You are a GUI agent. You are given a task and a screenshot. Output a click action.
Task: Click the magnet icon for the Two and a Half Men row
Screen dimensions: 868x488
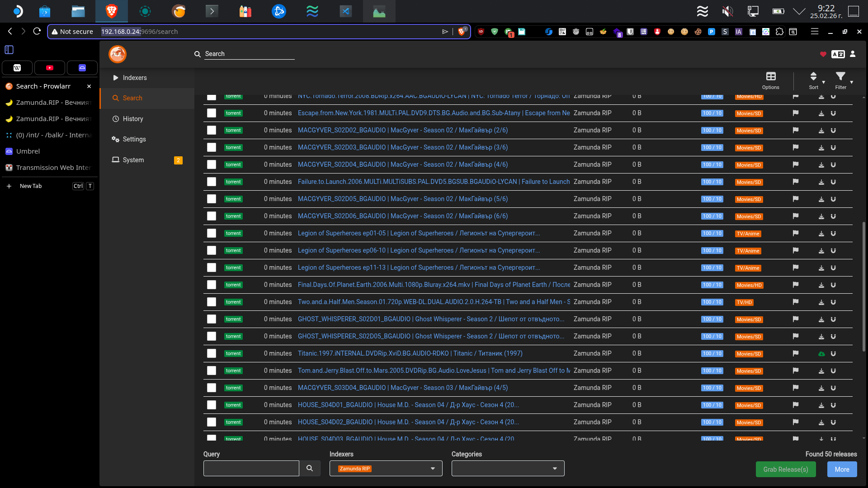(x=833, y=302)
